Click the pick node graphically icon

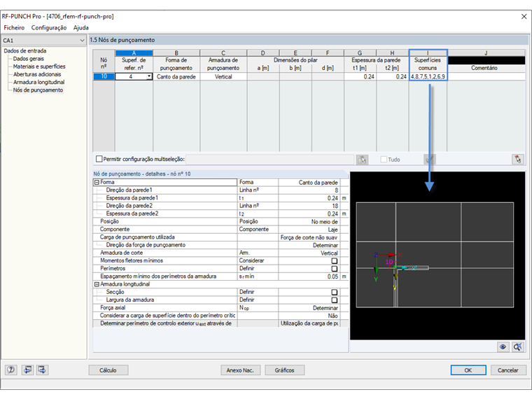coord(518,159)
